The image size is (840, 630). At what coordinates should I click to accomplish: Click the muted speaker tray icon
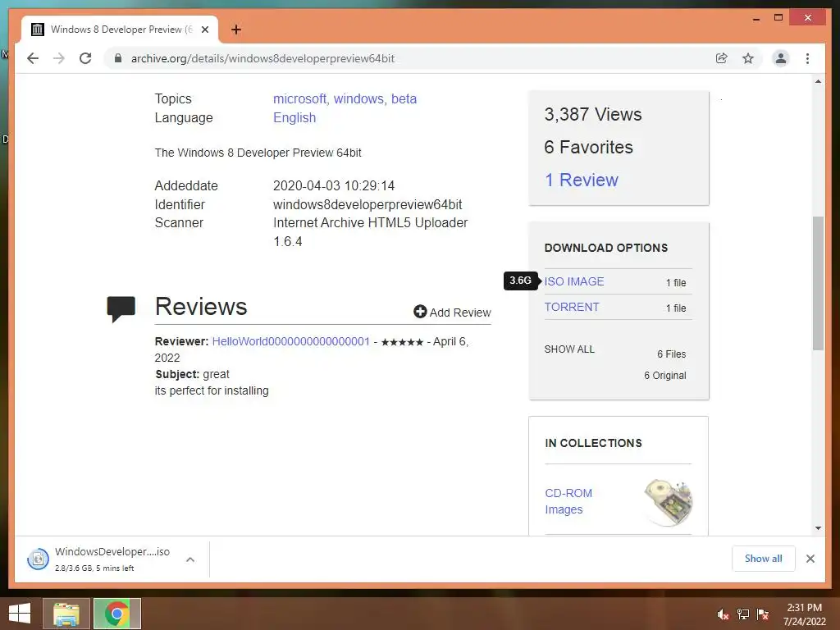[723, 614]
